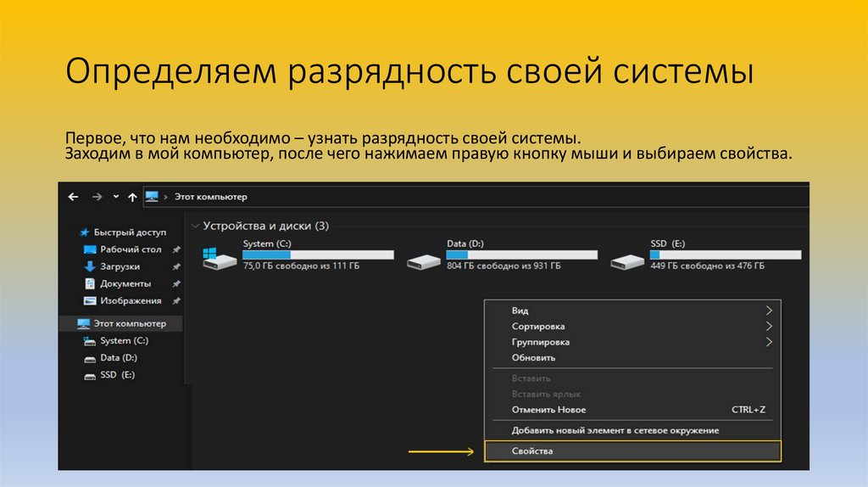Choose Вставить ярлык in the context menu
Viewport: 868px width, 487px height.
pyautogui.click(x=632, y=394)
